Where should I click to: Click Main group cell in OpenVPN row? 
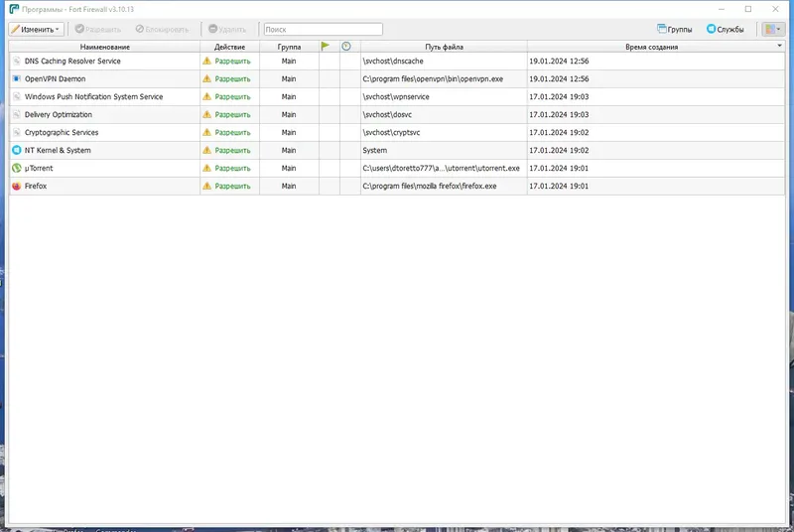(x=289, y=79)
